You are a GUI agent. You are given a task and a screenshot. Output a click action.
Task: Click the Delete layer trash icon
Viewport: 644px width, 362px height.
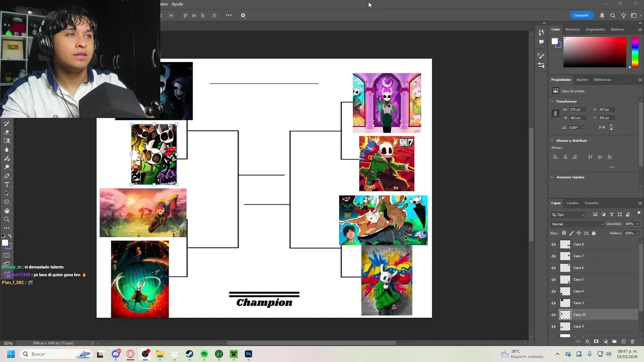[632, 341]
